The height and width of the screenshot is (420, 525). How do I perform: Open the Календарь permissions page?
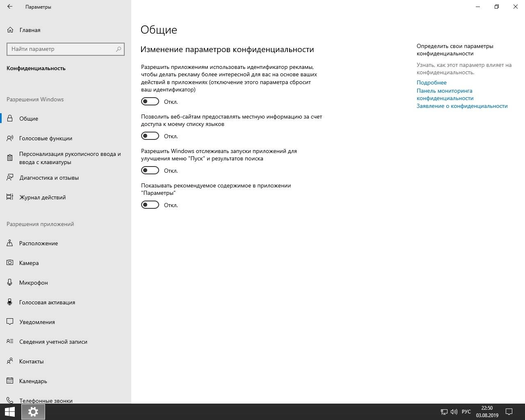[x=66, y=381]
